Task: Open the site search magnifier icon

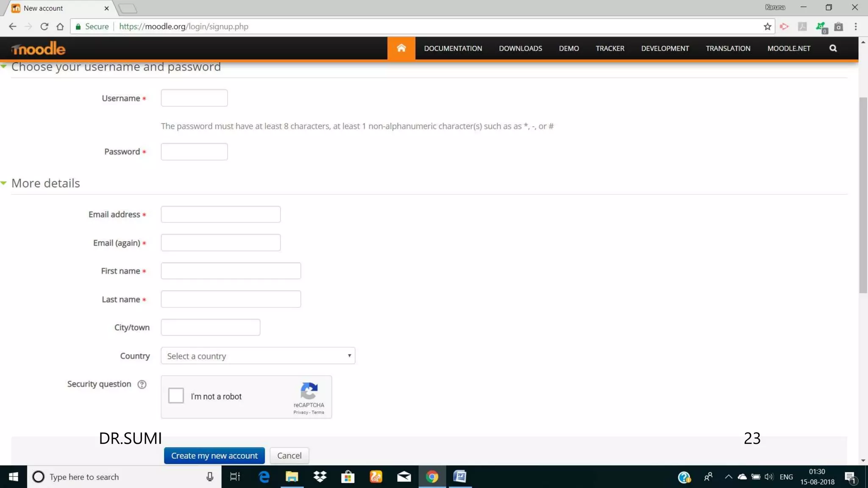Action: pos(833,48)
